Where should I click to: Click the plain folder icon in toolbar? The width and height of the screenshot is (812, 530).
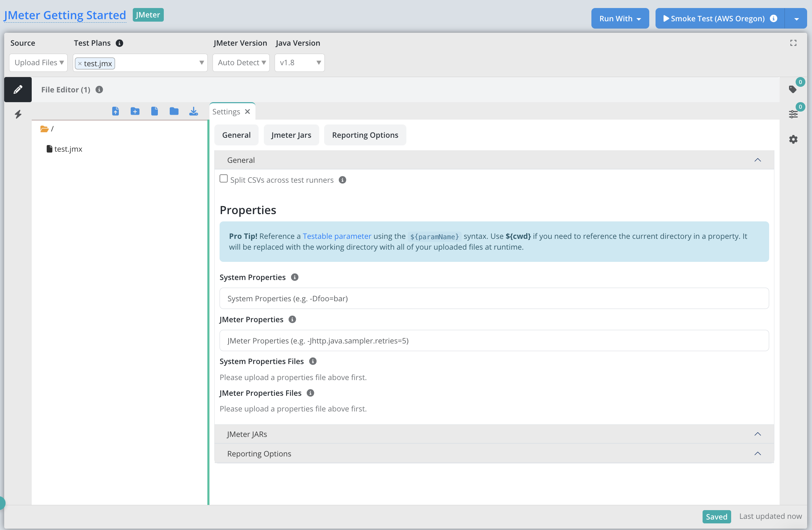coord(174,111)
